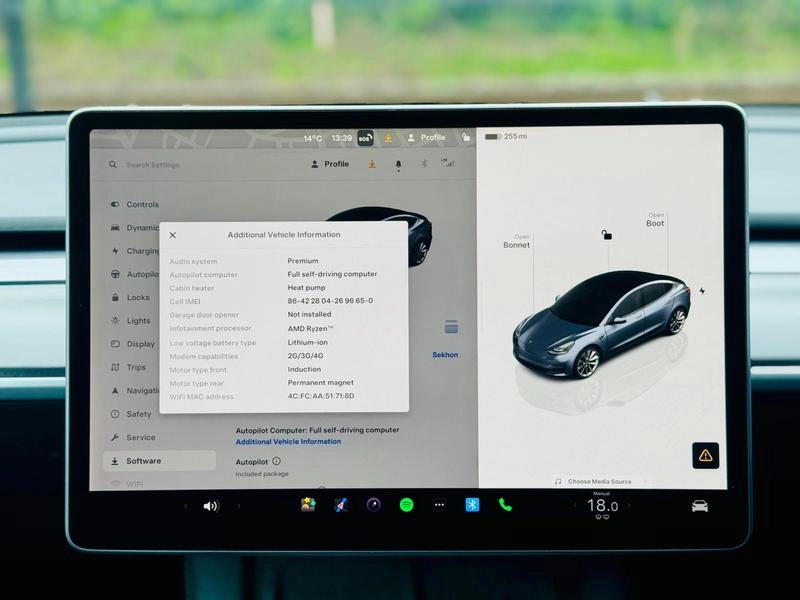
Task: Click the WiFi MAC address value
Action: point(321,396)
